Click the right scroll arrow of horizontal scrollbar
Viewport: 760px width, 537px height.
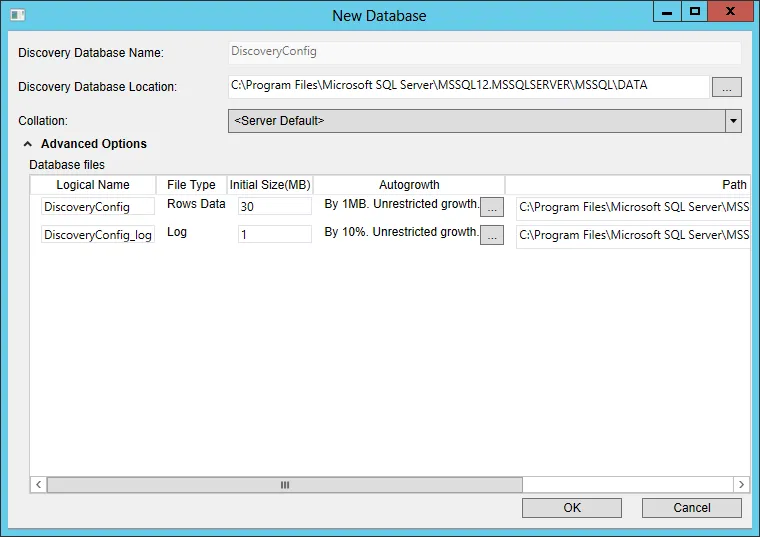coord(741,485)
